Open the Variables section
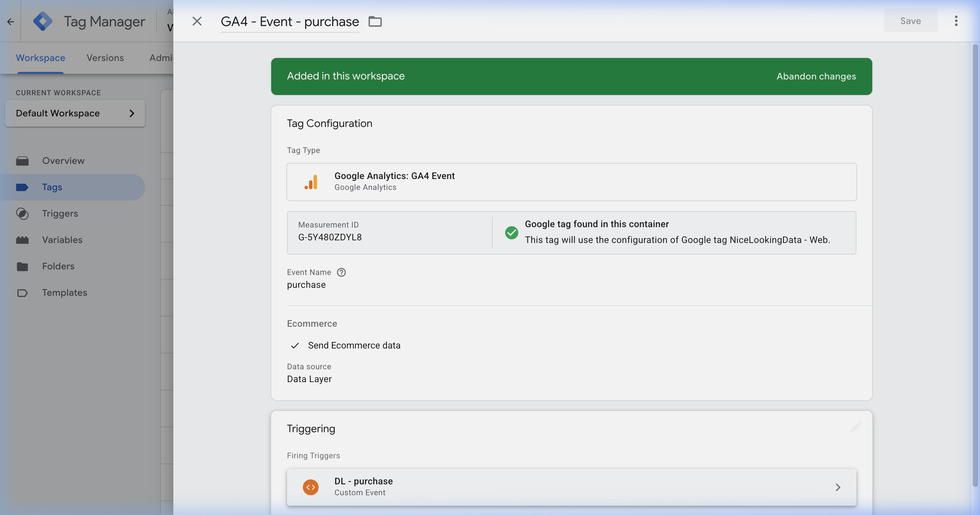The height and width of the screenshot is (515, 980). coord(62,240)
